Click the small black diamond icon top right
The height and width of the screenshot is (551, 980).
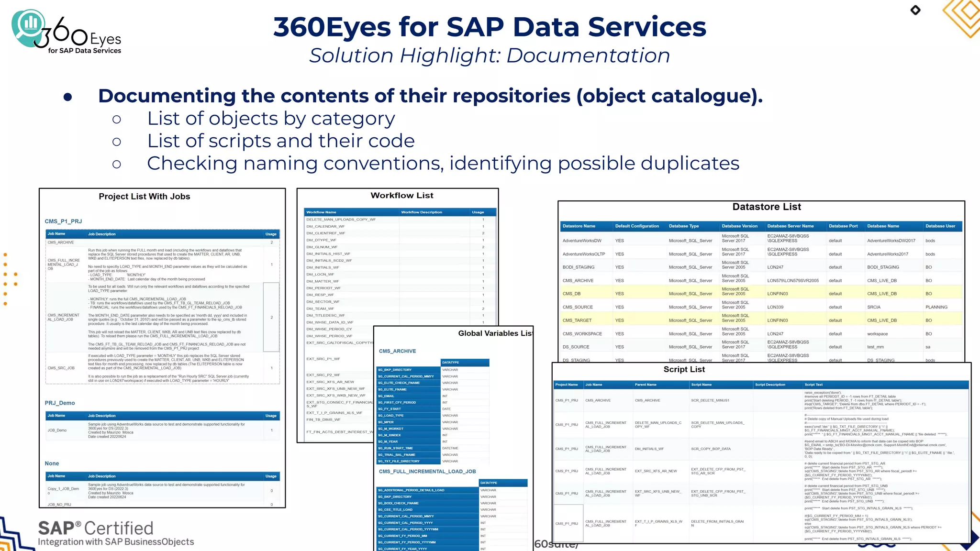(915, 10)
